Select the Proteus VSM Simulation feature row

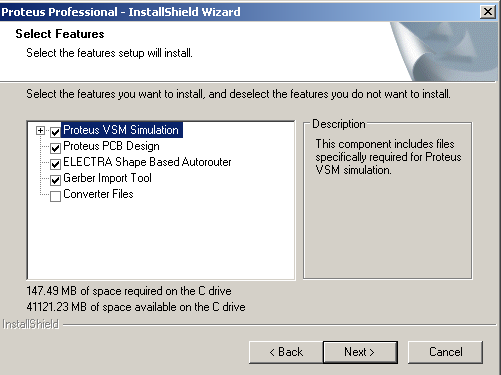pos(121,130)
